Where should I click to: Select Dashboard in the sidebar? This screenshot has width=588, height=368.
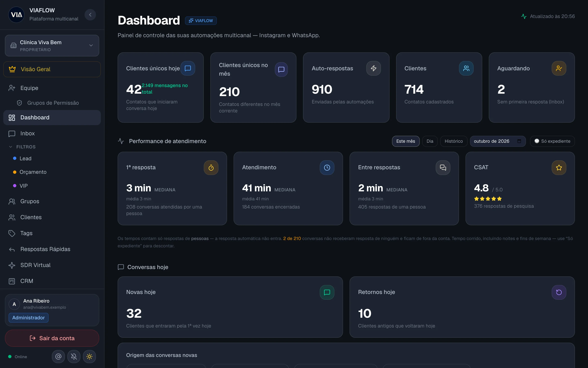[52, 118]
